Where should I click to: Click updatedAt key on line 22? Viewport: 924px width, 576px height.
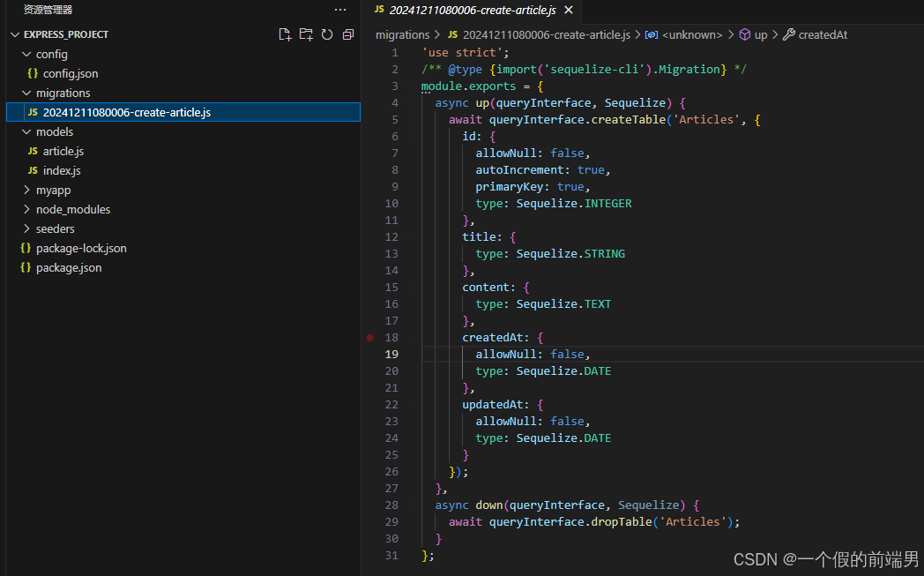click(493, 405)
